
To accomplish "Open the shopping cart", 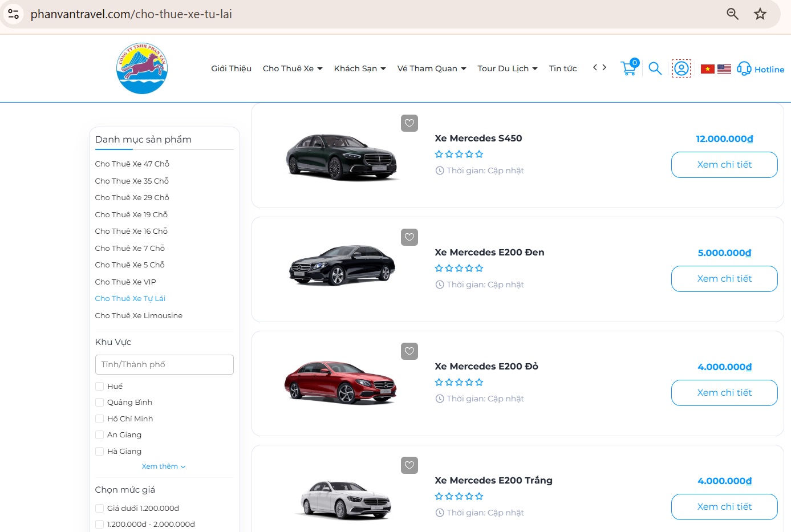I will point(628,68).
